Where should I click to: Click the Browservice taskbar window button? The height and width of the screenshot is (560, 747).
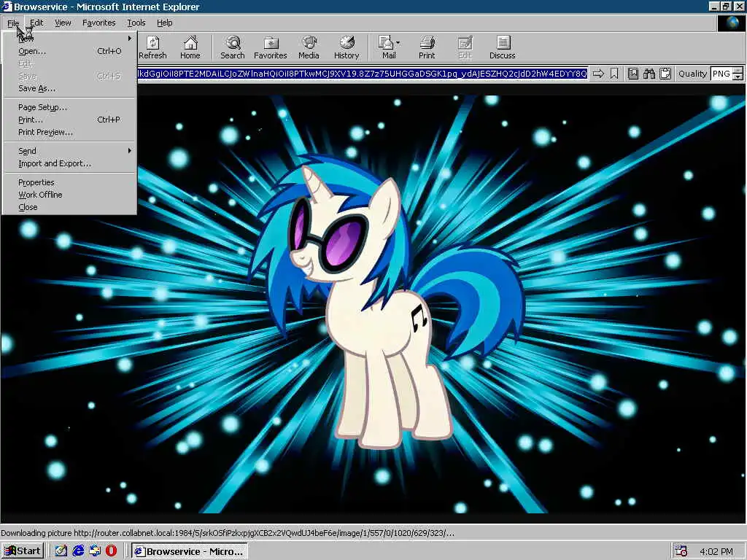[189, 551]
